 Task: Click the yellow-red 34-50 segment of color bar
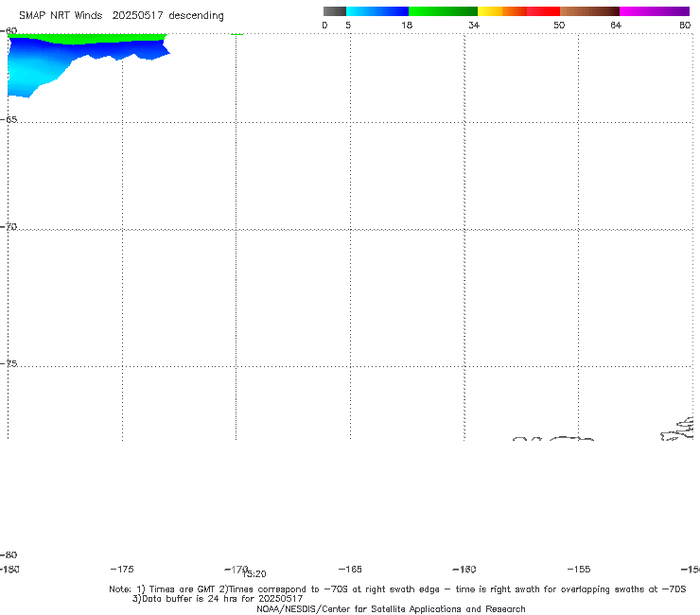518,11
